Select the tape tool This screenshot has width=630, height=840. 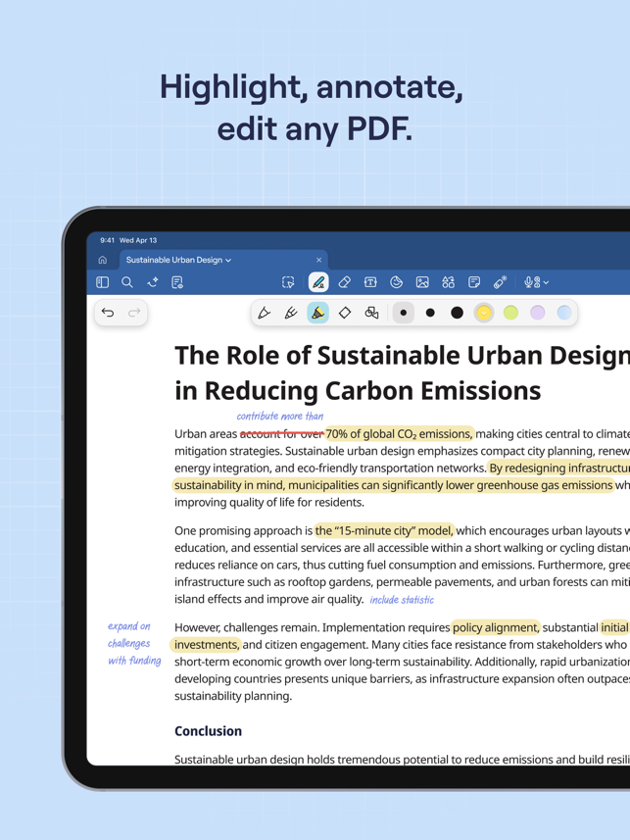click(x=501, y=282)
